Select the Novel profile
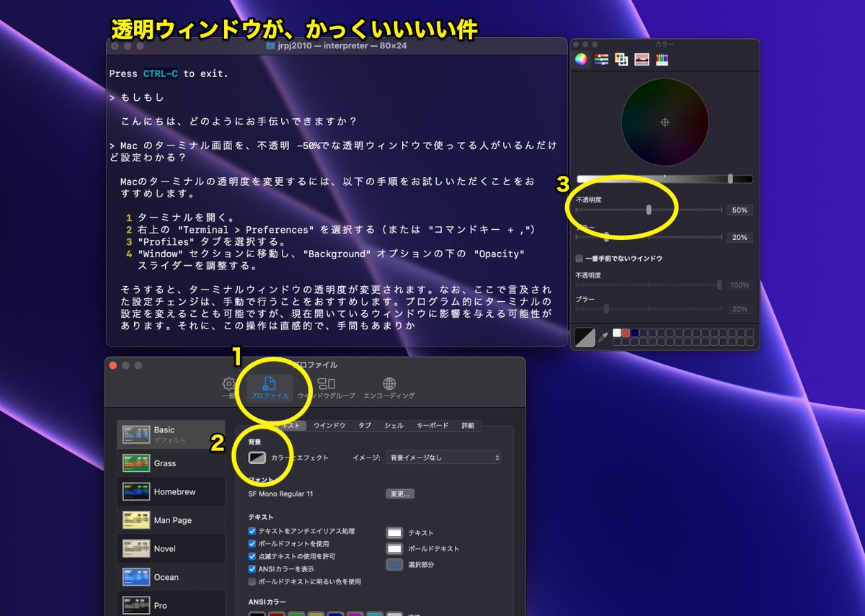Image resolution: width=865 pixels, height=616 pixels. 171,548
